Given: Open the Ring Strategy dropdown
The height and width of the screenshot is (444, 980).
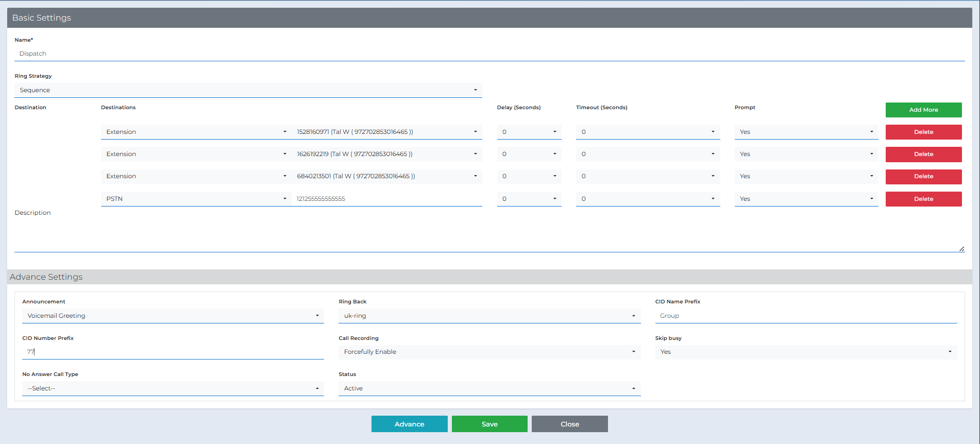Looking at the screenshot, I should 248,90.
